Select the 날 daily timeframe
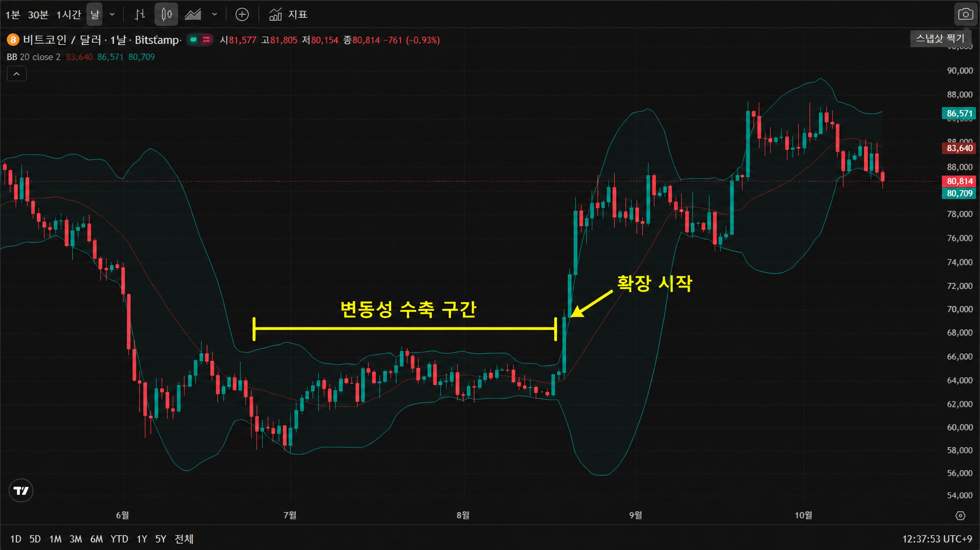980x550 pixels. point(94,14)
